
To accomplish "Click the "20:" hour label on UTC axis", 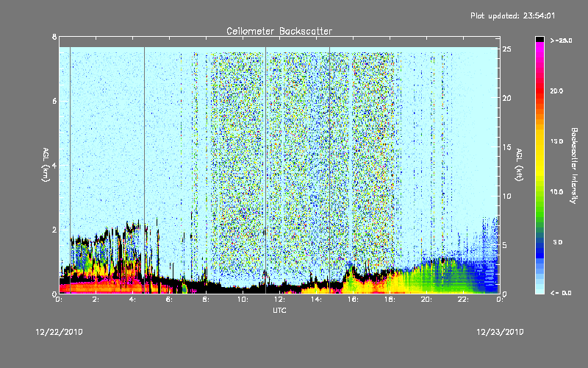I will point(426,300).
